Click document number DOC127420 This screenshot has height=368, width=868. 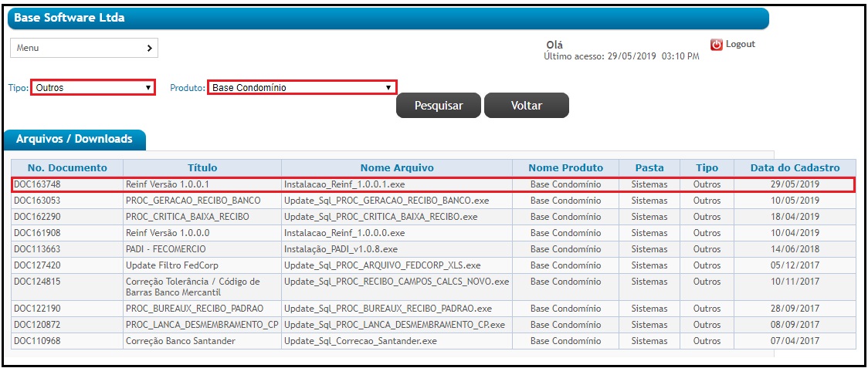pos(36,265)
